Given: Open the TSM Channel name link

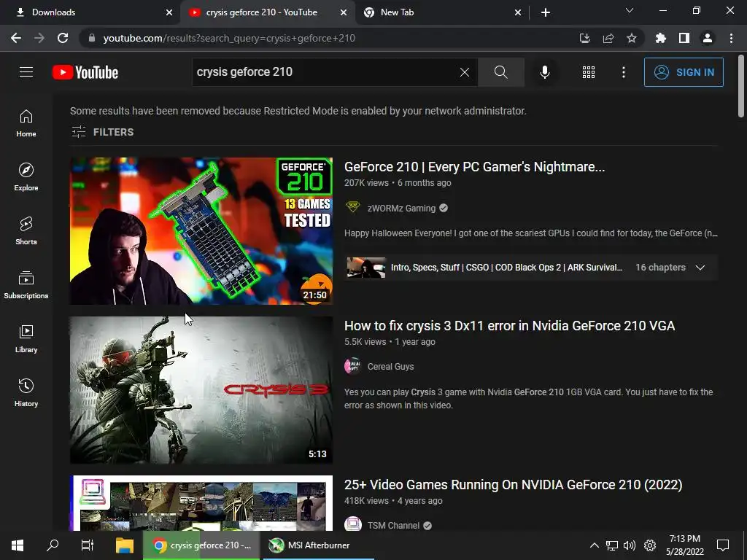Looking at the screenshot, I should point(393,525).
